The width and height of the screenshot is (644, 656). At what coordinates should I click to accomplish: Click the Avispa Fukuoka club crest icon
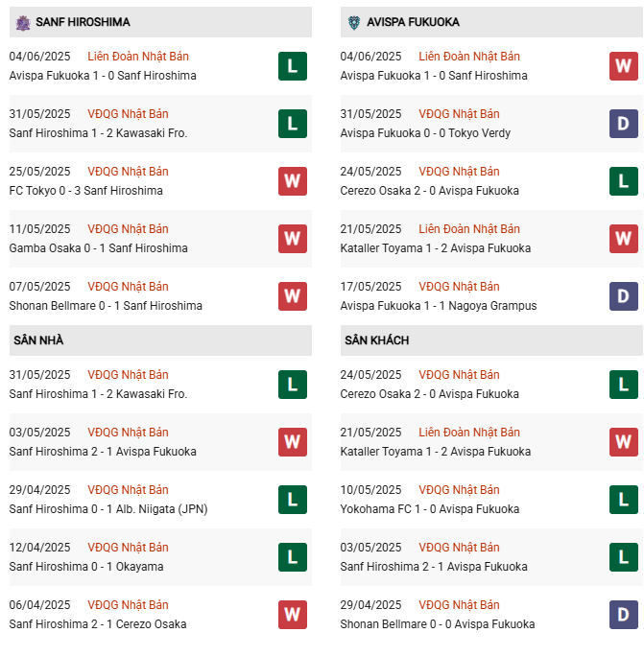[x=354, y=23]
